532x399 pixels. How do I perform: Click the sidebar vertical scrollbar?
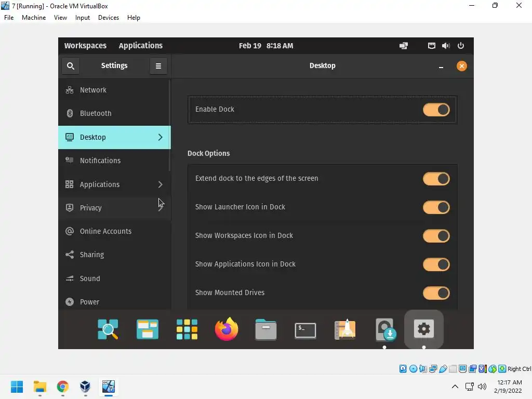[x=170, y=125]
